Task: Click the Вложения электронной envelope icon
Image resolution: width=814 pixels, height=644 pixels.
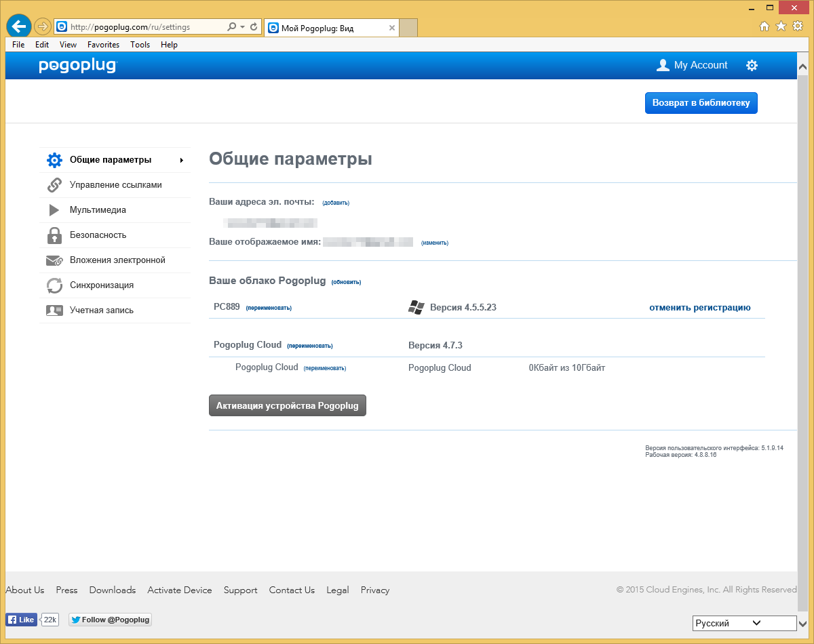Action: [54, 260]
